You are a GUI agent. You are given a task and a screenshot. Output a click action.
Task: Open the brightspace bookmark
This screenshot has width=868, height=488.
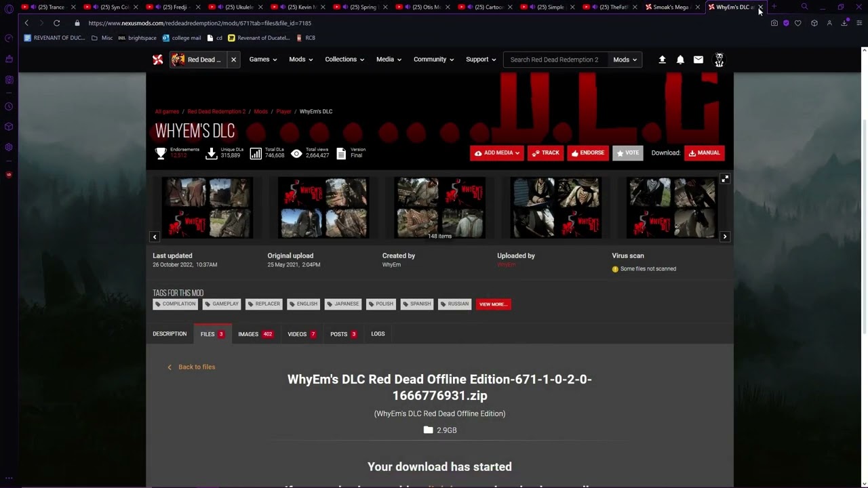pyautogui.click(x=137, y=38)
